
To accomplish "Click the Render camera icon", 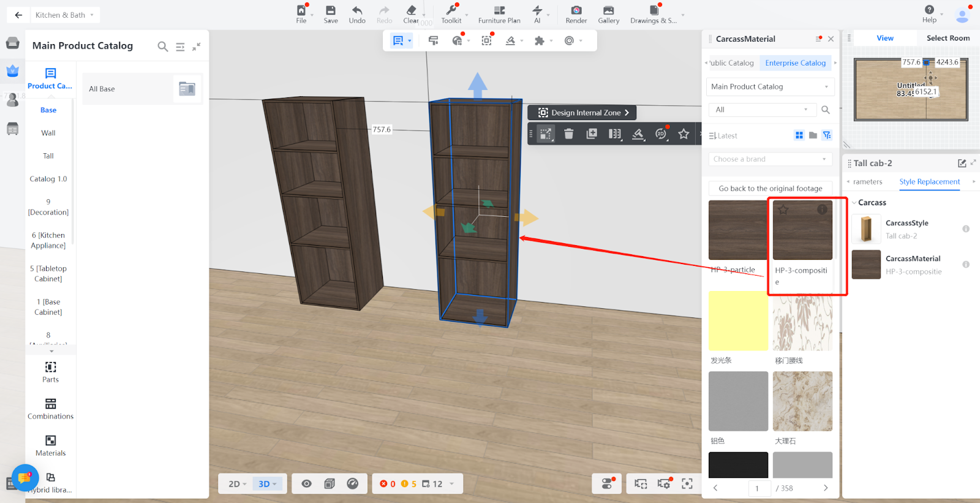I will (x=576, y=10).
